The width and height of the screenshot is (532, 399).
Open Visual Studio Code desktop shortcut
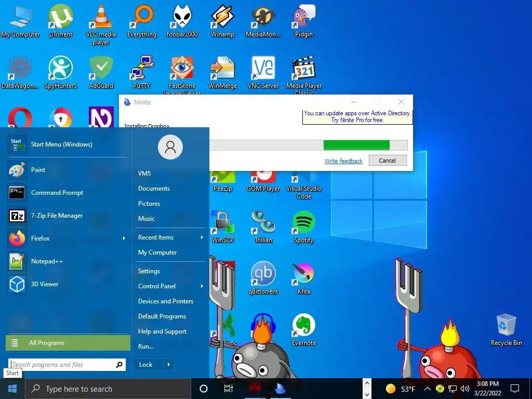pos(303,186)
